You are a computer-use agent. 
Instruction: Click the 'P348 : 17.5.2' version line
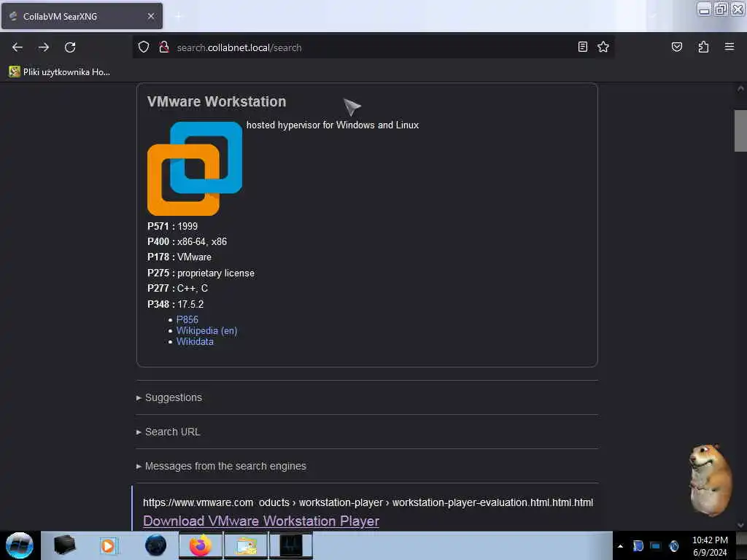[175, 304]
